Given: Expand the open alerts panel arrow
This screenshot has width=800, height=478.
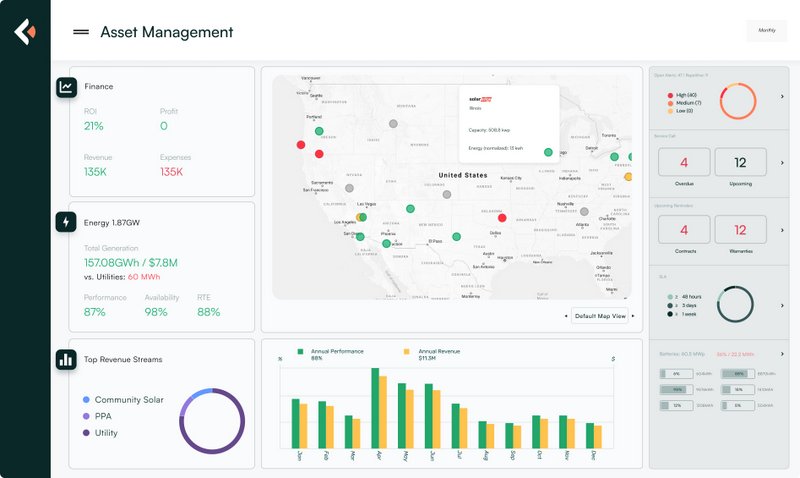Looking at the screenshot, I should pos(782,98).
